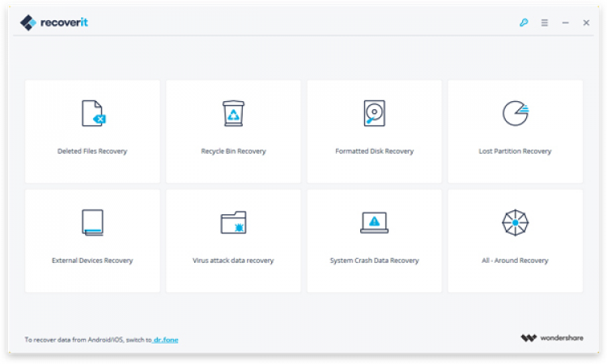The height and width of the screenshot is (364, 607).
Task: Select the Recycle Bin Recovery label
Action: [233, 151]
